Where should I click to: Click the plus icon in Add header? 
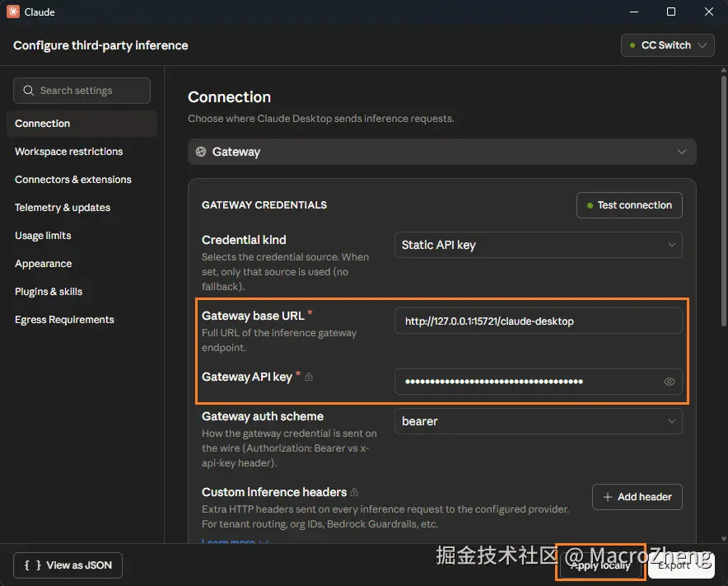tap(607, 497)
